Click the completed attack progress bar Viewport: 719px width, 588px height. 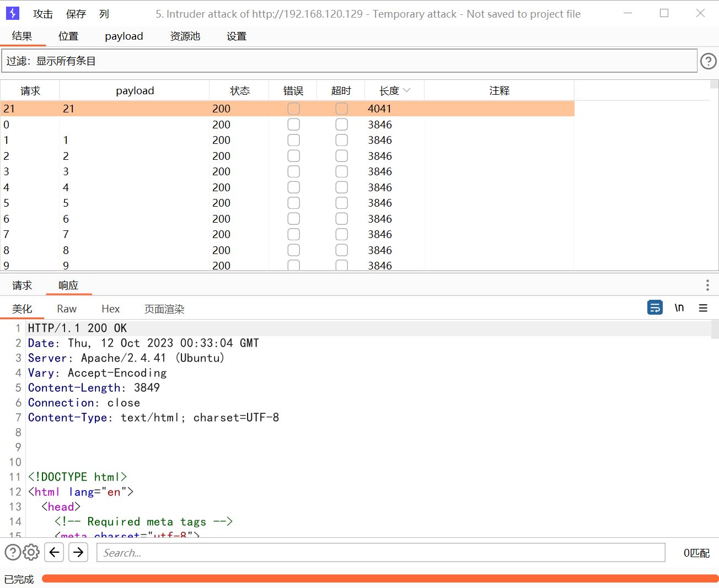point(380,579)
